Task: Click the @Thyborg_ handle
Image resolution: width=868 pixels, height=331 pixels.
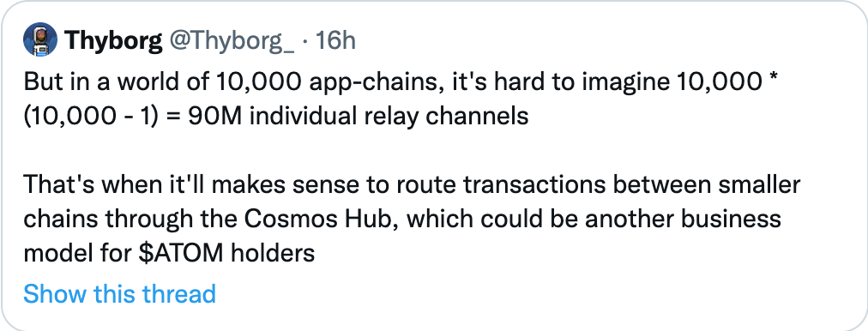Action: coord(232,40)
